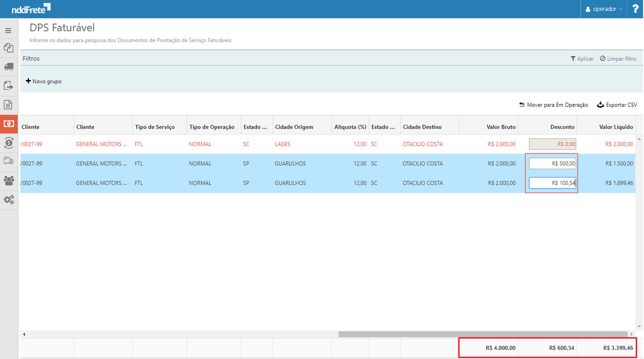Click Limpar filtro to clear filters
This screenshot has width=644, height=359.
[618, 58]
